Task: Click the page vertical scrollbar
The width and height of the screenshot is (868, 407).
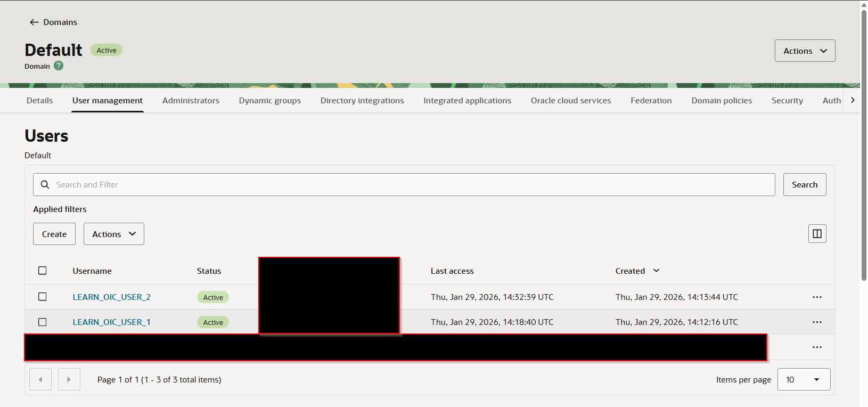Action: pos(864,144)
